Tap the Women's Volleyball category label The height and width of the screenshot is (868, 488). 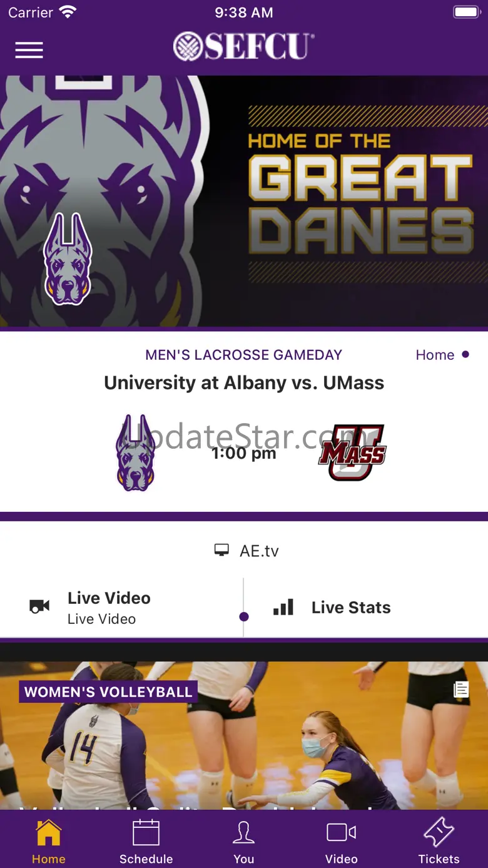point(108,692)
